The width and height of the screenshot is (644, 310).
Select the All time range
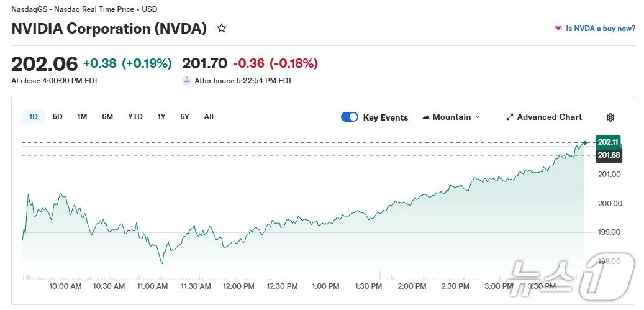tap(209, 117)
